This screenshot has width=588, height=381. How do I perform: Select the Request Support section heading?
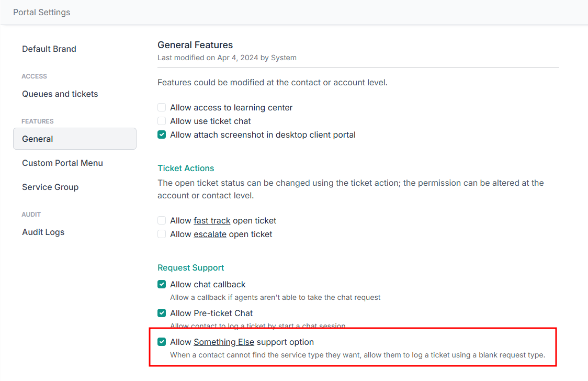pos(190,267)
